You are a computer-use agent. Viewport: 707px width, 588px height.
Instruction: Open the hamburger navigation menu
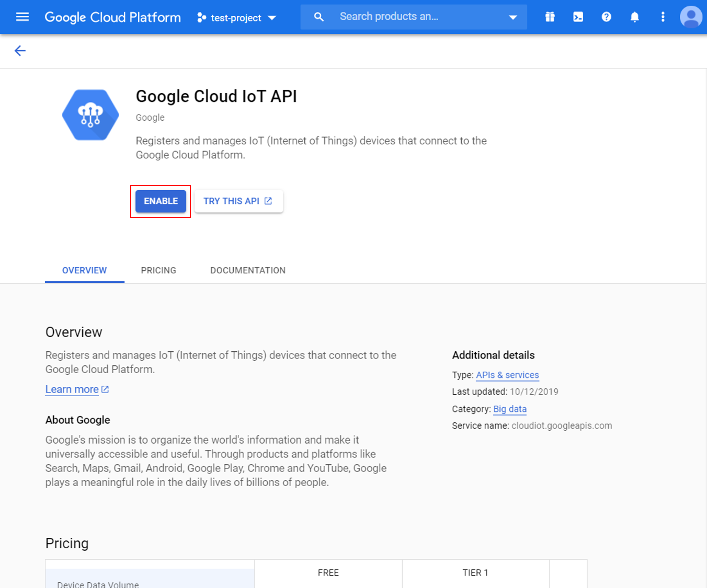[x=22, y=17]
